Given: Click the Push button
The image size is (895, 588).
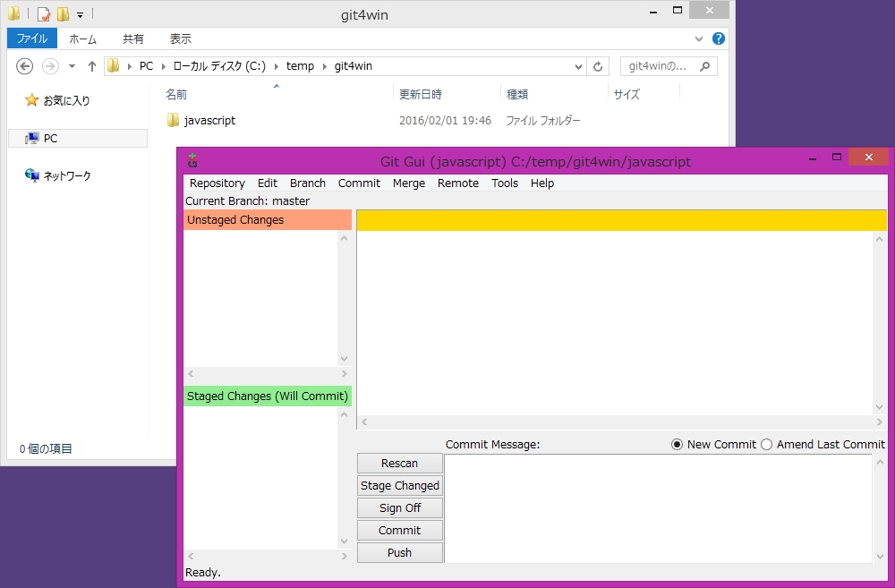Looking at the screenshot, I should pyautogui.click(x=399, y=552).
